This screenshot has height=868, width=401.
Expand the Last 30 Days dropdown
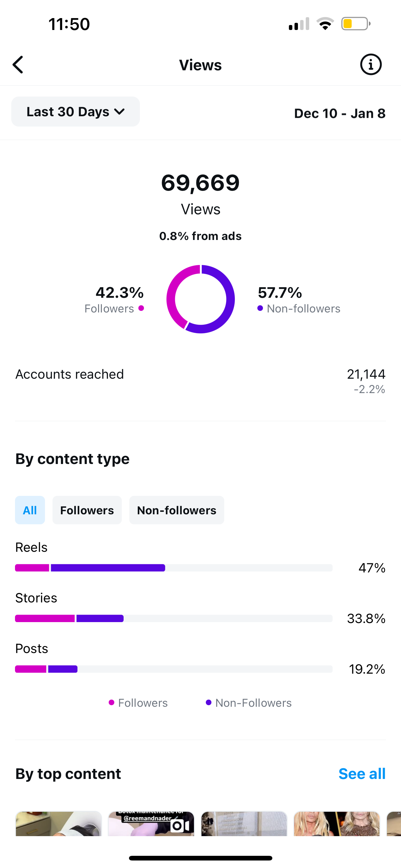(75, 112)
